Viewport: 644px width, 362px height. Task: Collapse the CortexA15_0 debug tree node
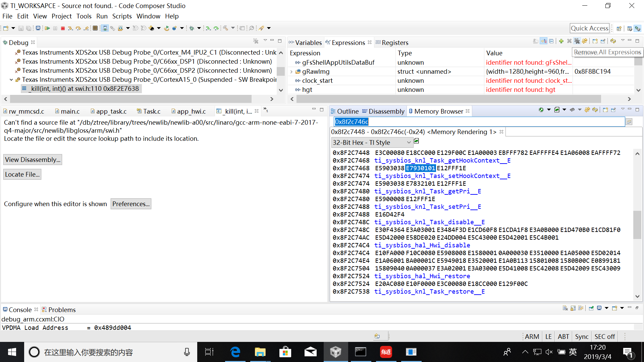tap(11, 80)
